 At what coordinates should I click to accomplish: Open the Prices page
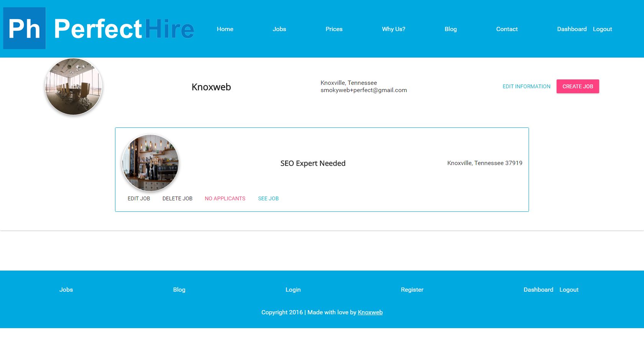(334, 29)
